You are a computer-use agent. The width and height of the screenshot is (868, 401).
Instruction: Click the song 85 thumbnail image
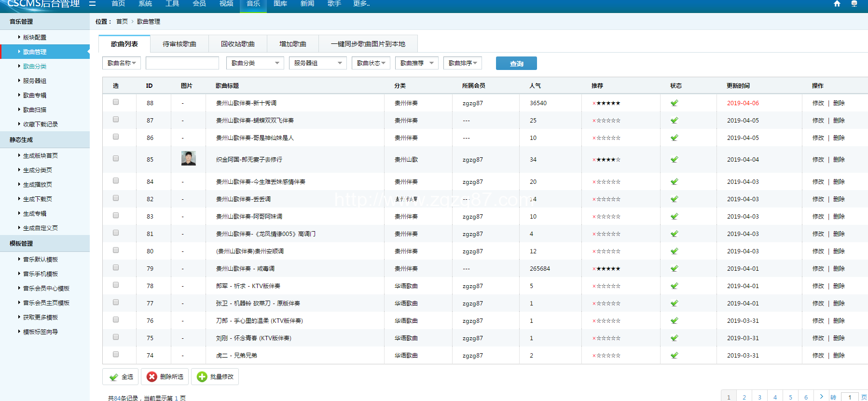tap(189, 158)
